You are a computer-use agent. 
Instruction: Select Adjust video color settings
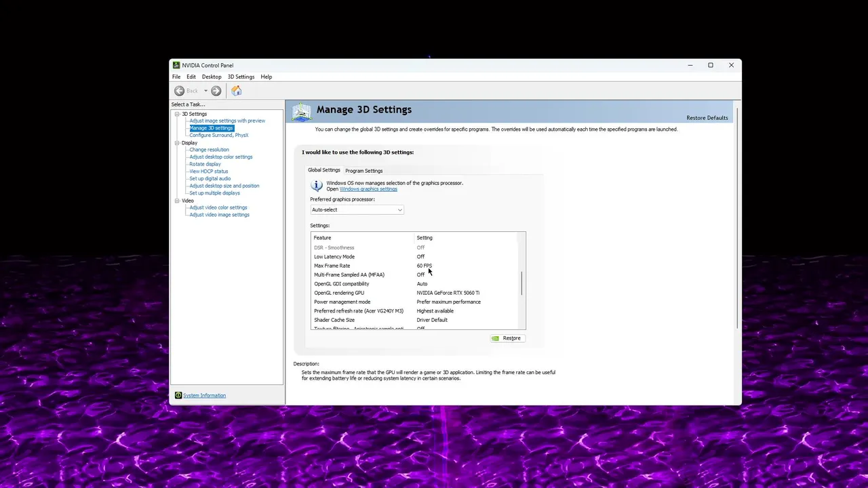point(218,207)
